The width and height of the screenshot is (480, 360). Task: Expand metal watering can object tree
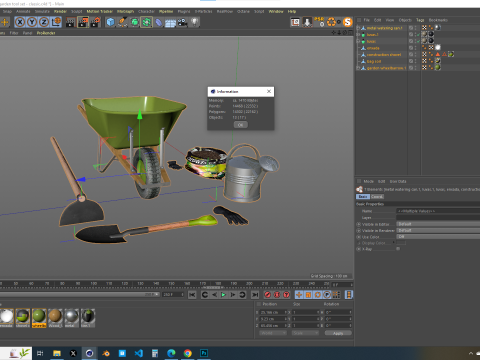[x=358, y=28]
